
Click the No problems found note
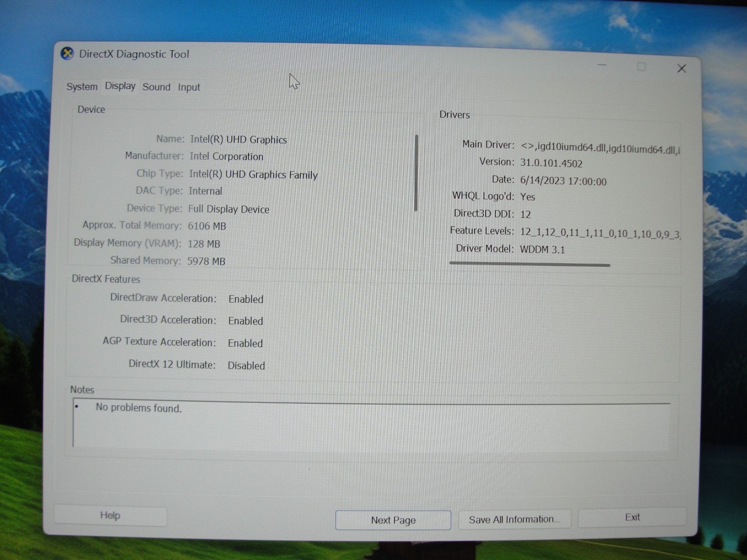pyautogui.click(x=139, y=408)
